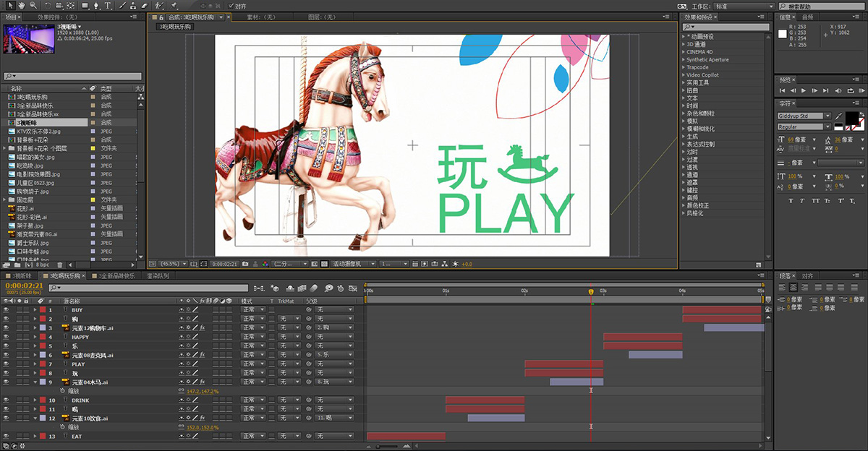Toggle visibility of the PLAY layer
The image size is (868, 451).
[x=6, y=364]
